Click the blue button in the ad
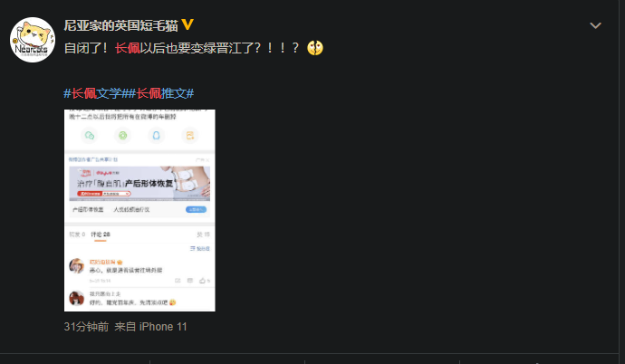Image resolution: width=625 pixels, height=364 pixels. coord(196,209)
